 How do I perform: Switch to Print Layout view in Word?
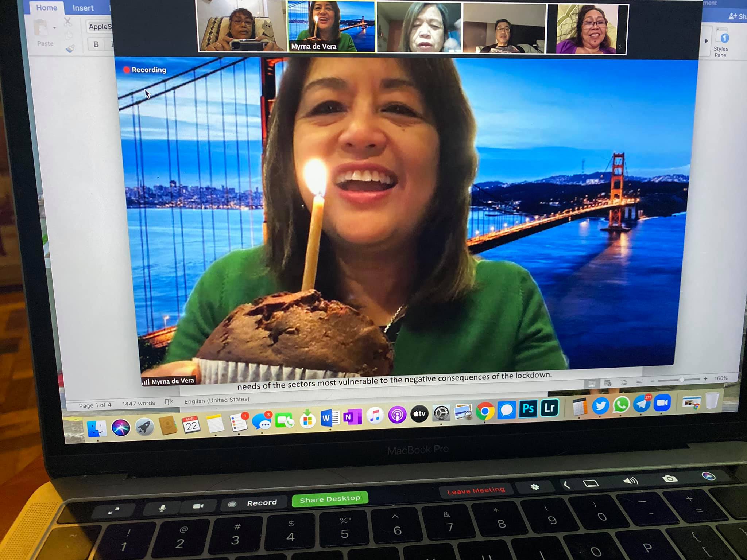tap(592, 384)
